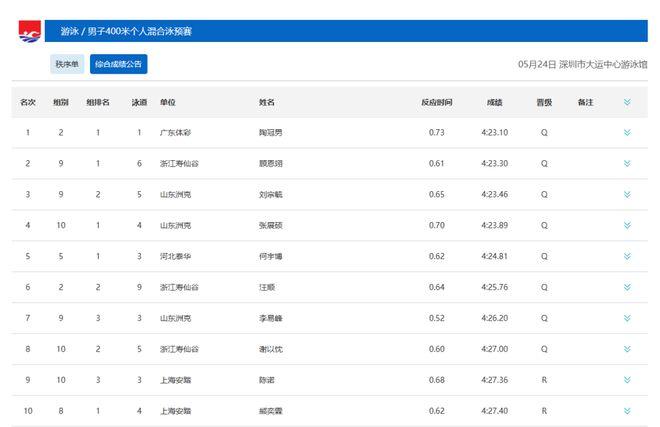
Task: Expand details for row with time 4:27.40
Action: (x=627, y=411)
